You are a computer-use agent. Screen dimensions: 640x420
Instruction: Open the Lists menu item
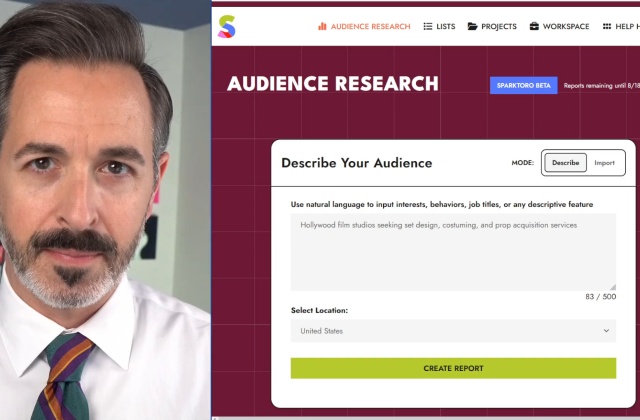(439, 27)
